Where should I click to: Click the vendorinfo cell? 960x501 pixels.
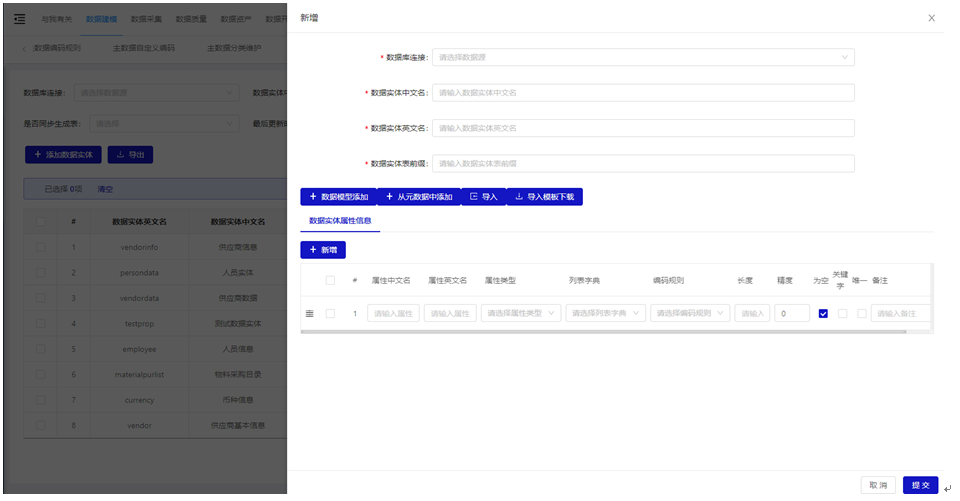tap(139, 247)
